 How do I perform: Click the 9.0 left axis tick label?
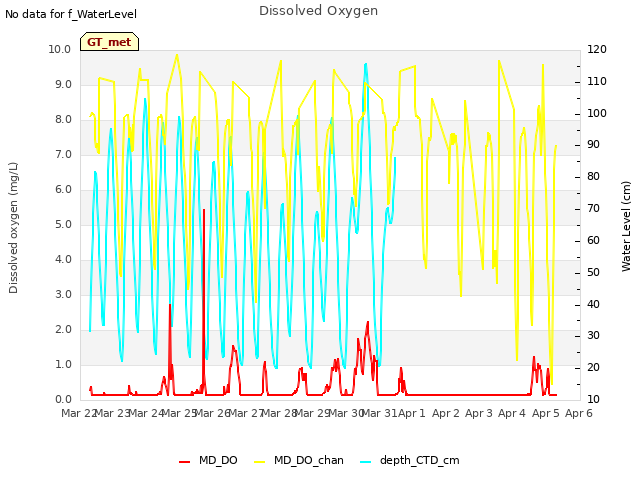pyautogui.click(x=63, y=84)
